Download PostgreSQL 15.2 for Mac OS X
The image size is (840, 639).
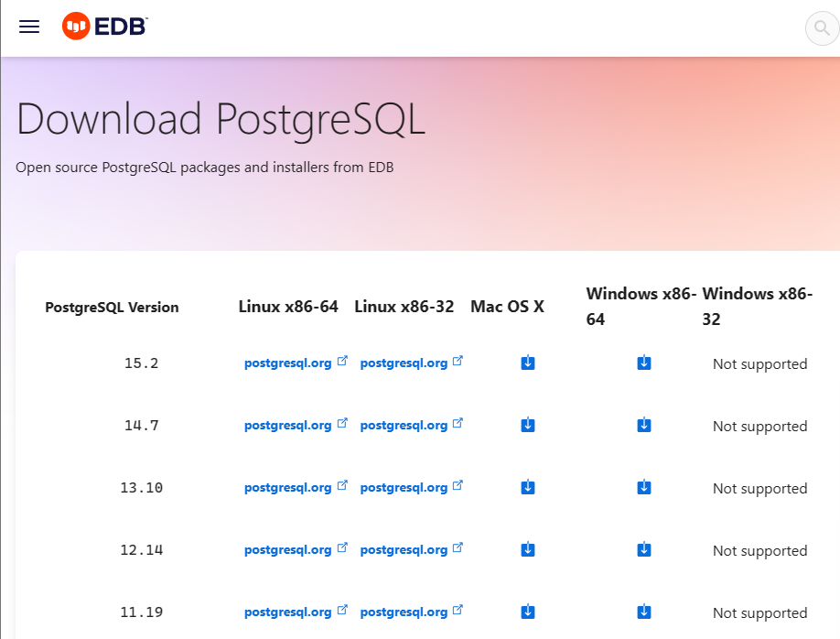[528, 363]
